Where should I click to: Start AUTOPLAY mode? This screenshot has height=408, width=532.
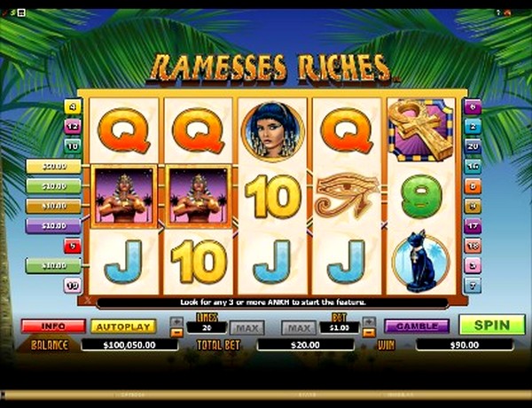pyautogui.click(x=123, y=326)
